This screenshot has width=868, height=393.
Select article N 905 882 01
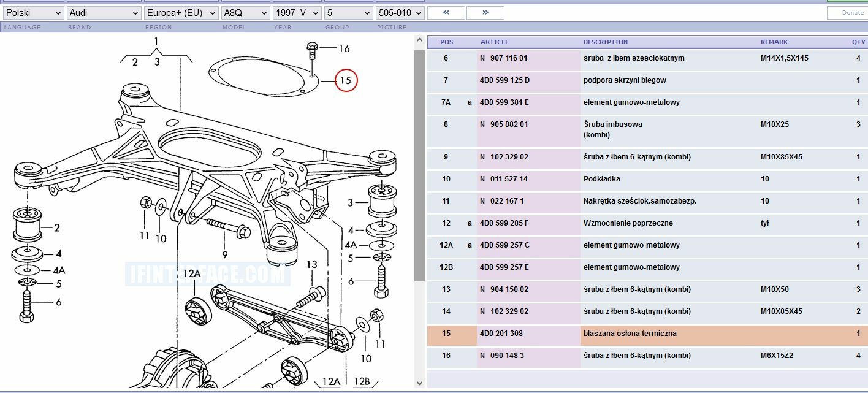coord(503,124)
